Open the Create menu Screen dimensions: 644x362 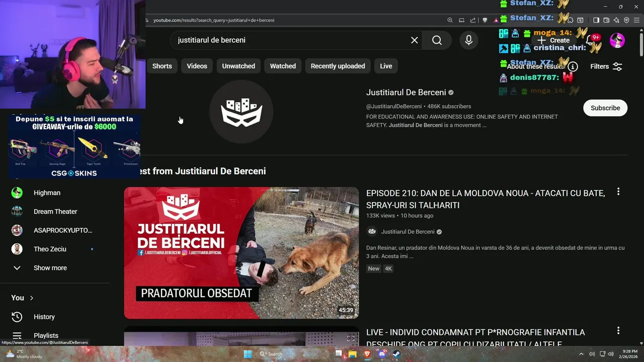pyautogui.click(x=553, y=40)
